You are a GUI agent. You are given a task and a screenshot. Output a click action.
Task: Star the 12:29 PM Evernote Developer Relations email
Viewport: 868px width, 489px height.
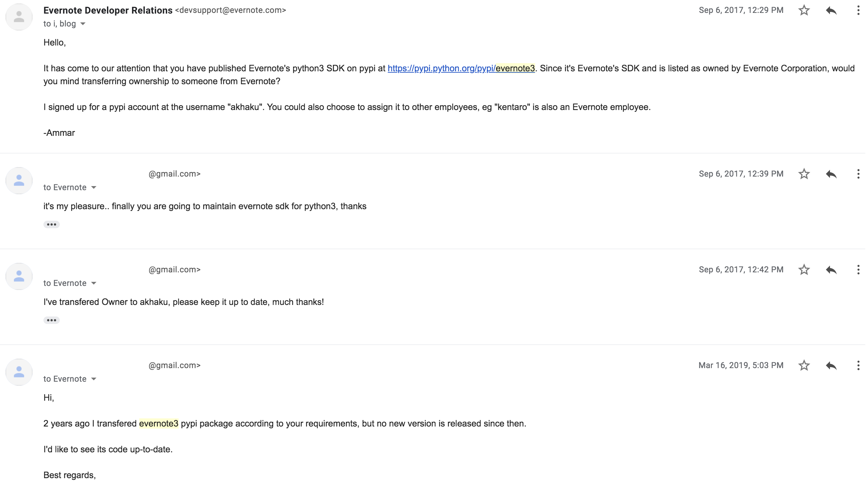[804, 10]
